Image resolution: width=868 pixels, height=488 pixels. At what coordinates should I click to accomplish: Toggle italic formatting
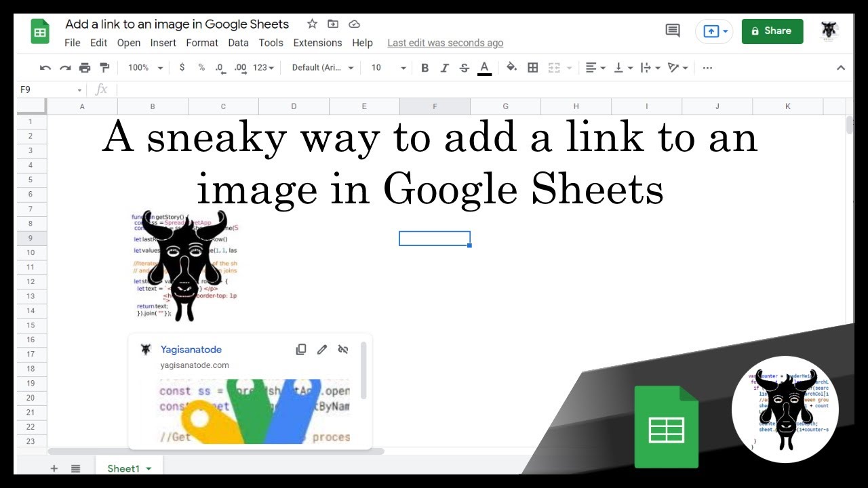tap(445, 68)
